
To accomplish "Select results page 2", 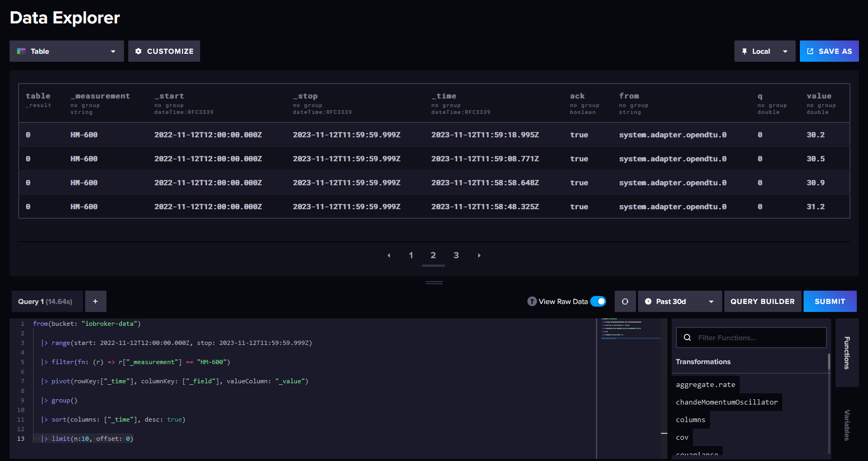I will click(433, 256).
